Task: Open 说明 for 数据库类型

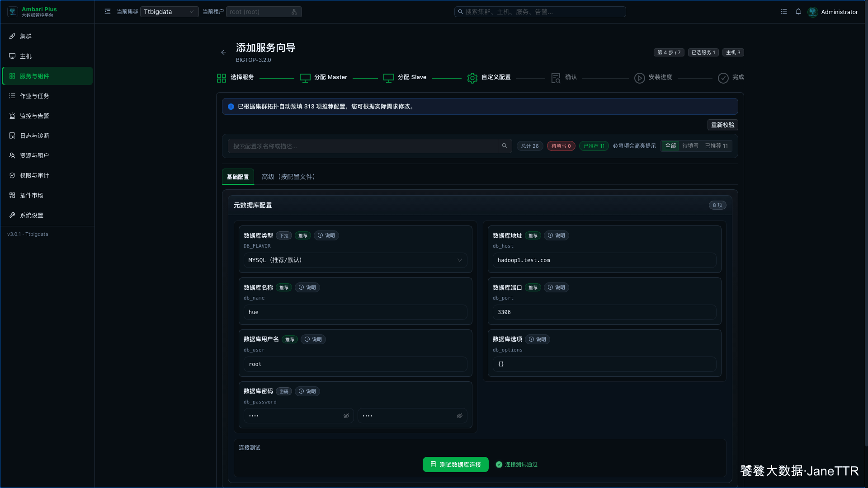Action: [x=326, y=235]
